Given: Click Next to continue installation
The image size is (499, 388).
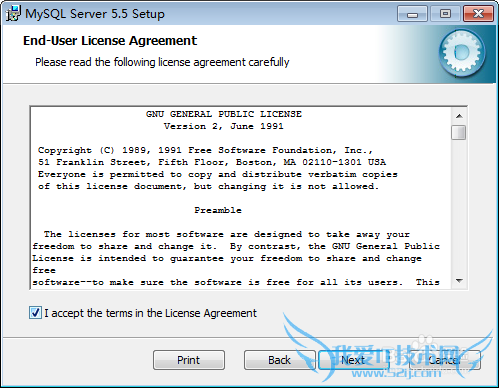Looking at the screenshot, I should [x=353, y=360].
